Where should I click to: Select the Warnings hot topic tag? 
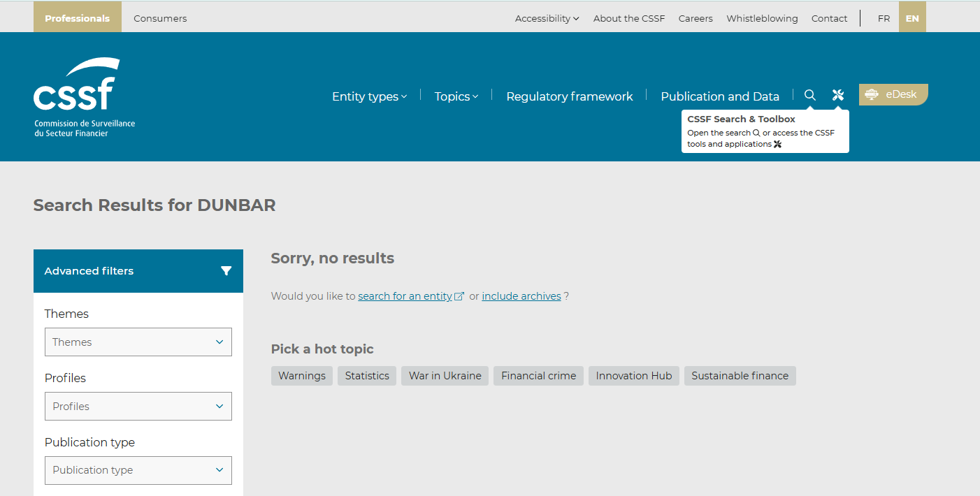(x=302, y=376)
